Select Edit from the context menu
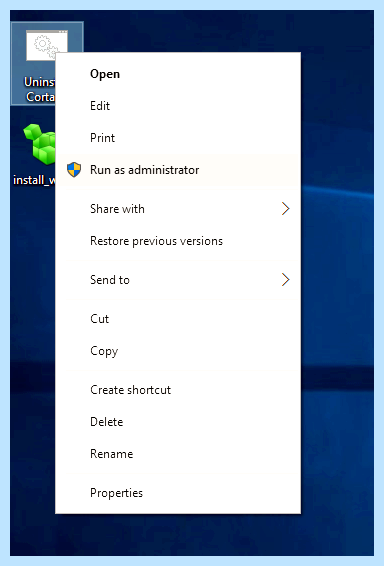This screenshot has width=384, height=566. [178, 106]
